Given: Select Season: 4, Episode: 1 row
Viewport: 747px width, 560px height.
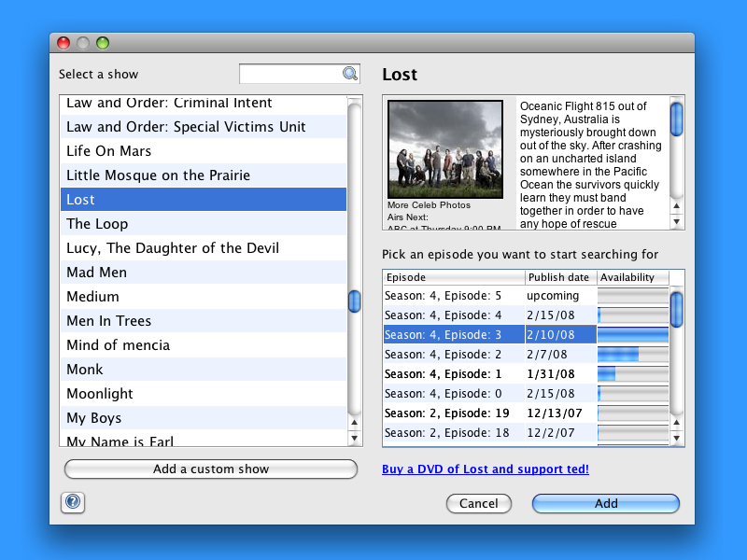Looking at the screenshot, I should click(526, 374).
